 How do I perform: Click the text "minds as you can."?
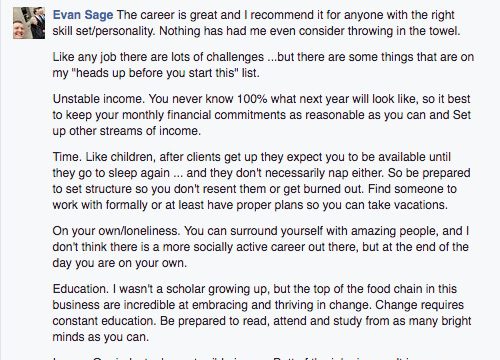point(101,337)
